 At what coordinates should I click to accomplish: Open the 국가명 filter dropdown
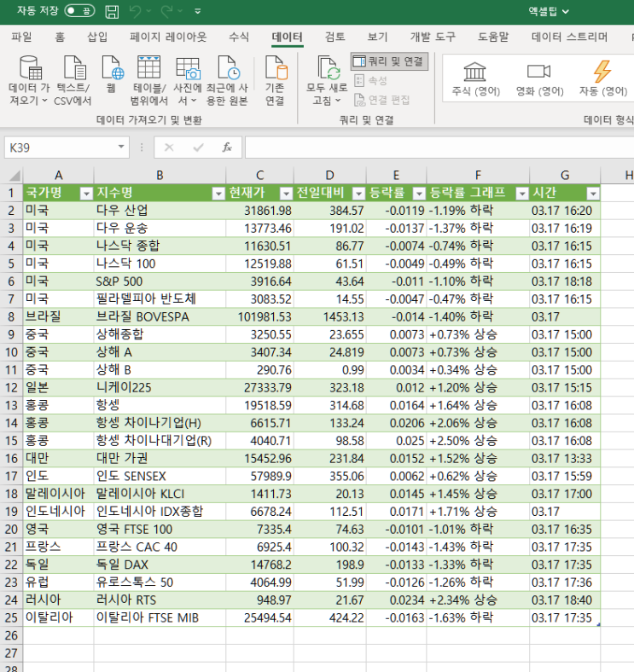(x=86, y=194)
